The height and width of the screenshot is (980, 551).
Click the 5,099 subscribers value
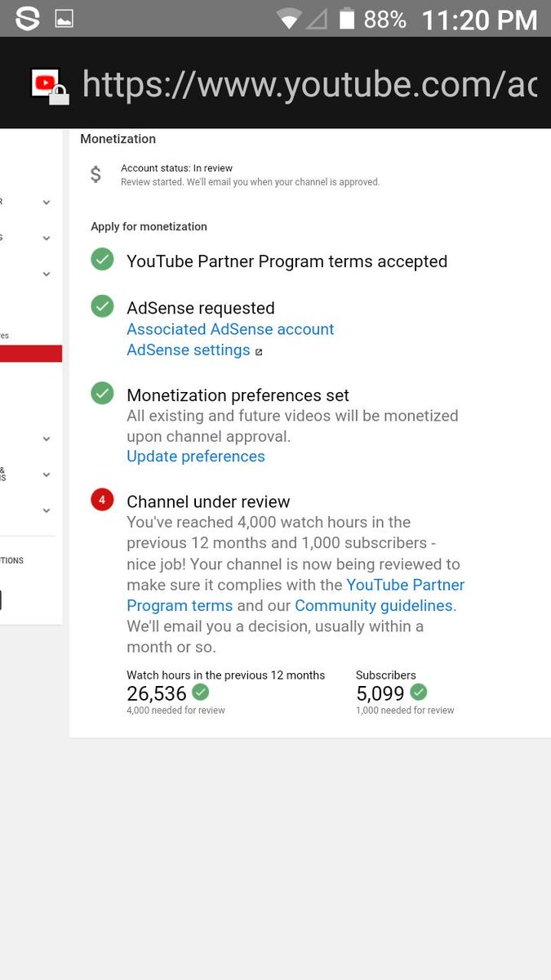[380, 694]
